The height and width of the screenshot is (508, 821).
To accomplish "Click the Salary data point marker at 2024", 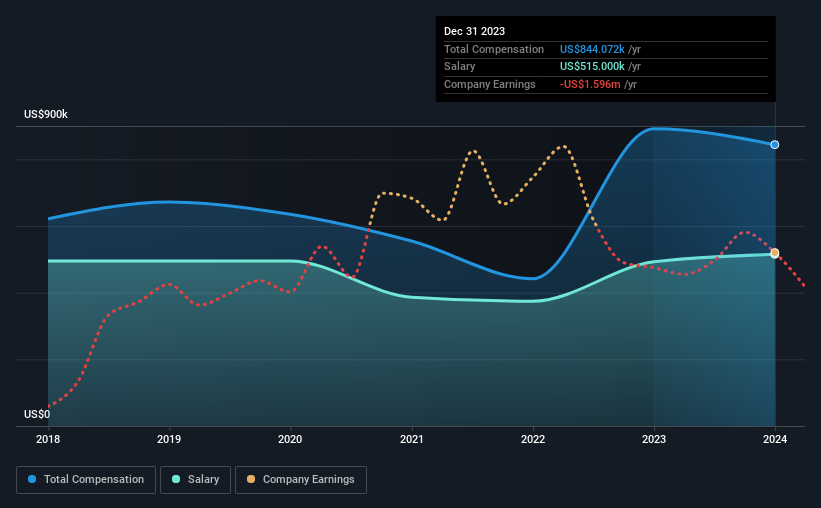I will pos(774,253).
